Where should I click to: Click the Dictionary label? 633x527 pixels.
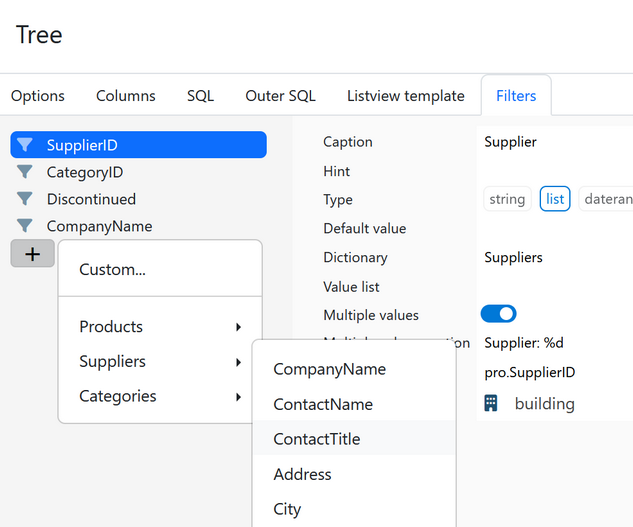[355, 257]
